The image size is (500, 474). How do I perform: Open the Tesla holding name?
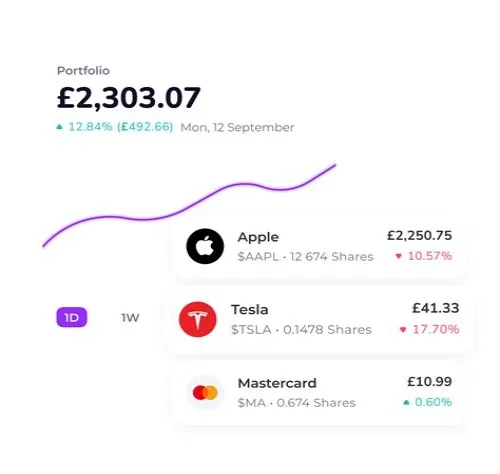click(x=250, y=310)
